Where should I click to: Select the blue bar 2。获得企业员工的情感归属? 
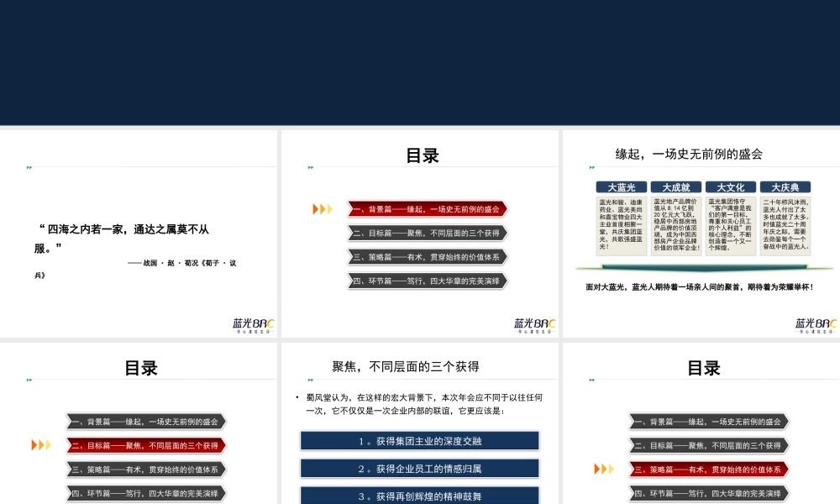pyautogui.click(x=420, y=469)
